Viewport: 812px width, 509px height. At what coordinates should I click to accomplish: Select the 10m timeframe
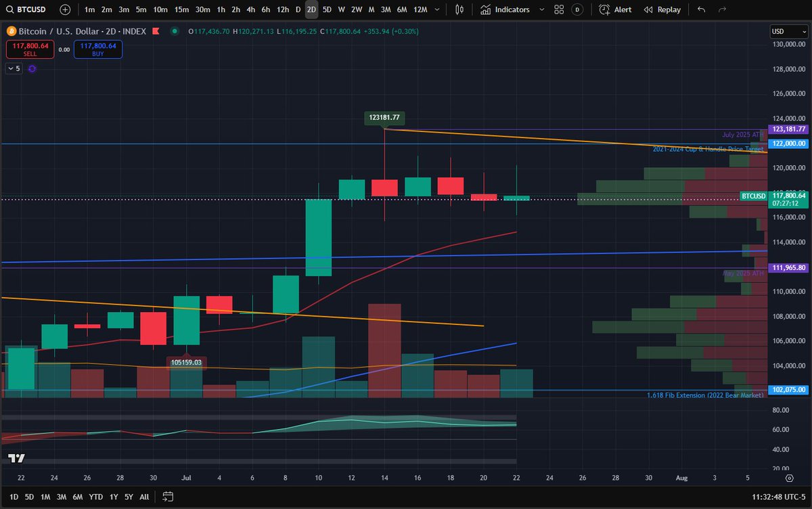(160, 9)
